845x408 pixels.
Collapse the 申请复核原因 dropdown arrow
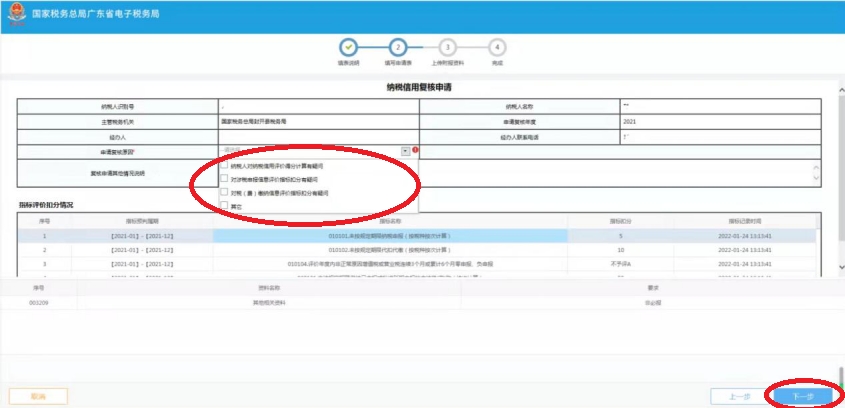[x=406, y=151]
